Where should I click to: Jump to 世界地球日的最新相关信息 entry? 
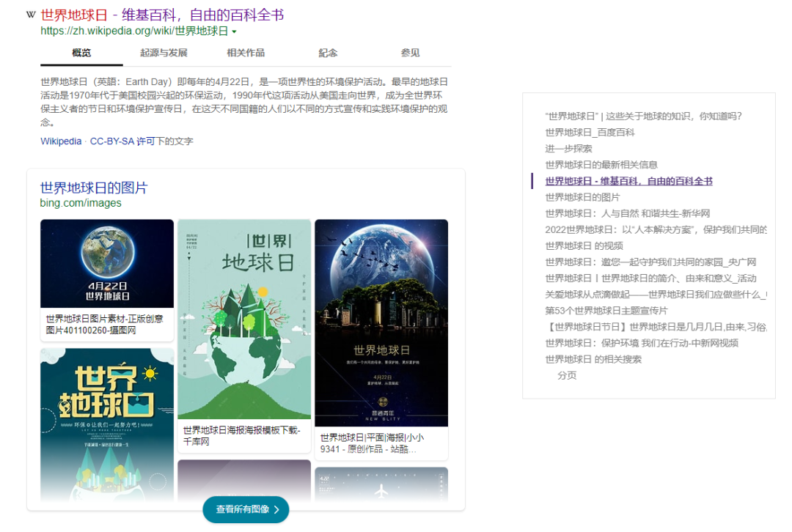pos(601,165)
